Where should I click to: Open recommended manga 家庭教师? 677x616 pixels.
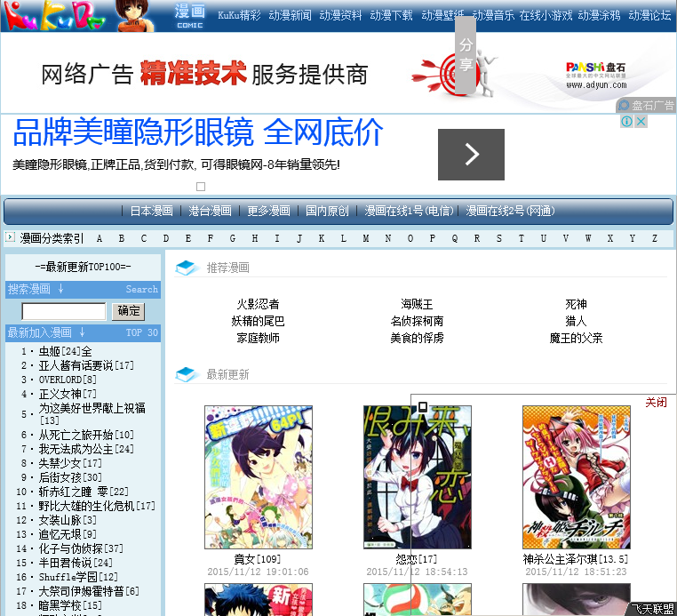pos(258,338)
